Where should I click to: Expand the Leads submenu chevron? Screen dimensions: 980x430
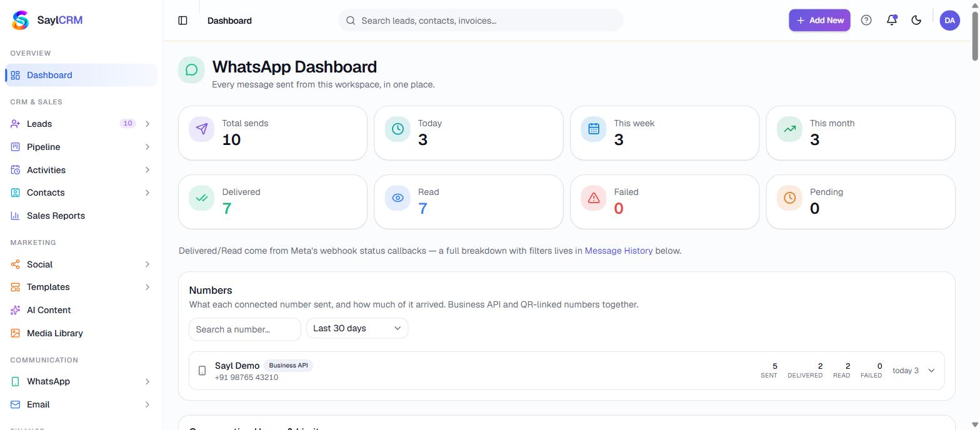[x=147, y=124]
